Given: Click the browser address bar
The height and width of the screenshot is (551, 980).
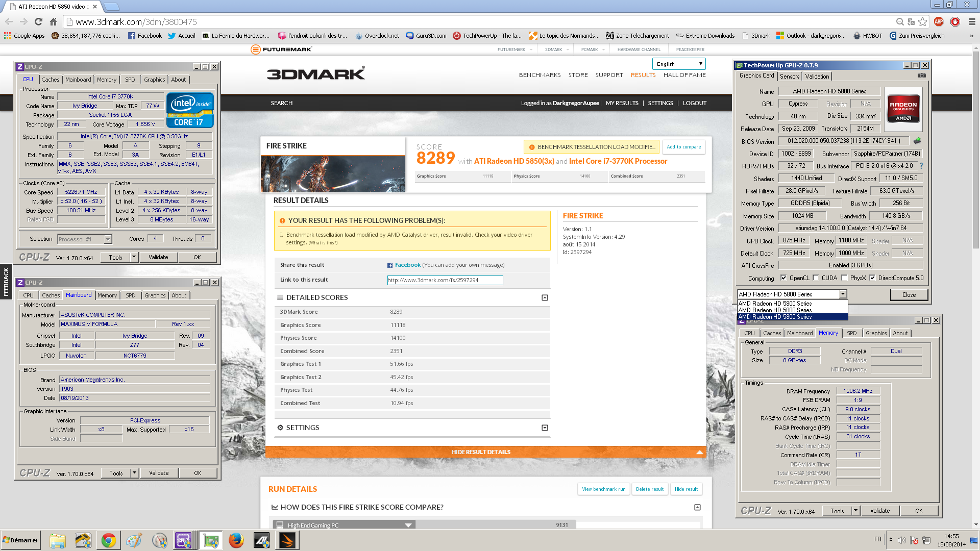Looking at the screenshot, I should [480, 21].
